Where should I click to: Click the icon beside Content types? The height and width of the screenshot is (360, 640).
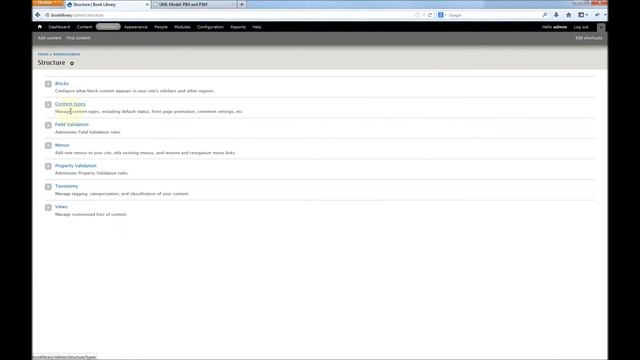tap(48, 104)
